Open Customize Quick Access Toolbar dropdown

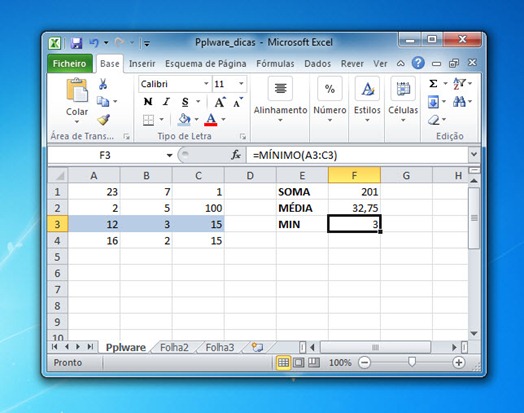tap(146, 43)
